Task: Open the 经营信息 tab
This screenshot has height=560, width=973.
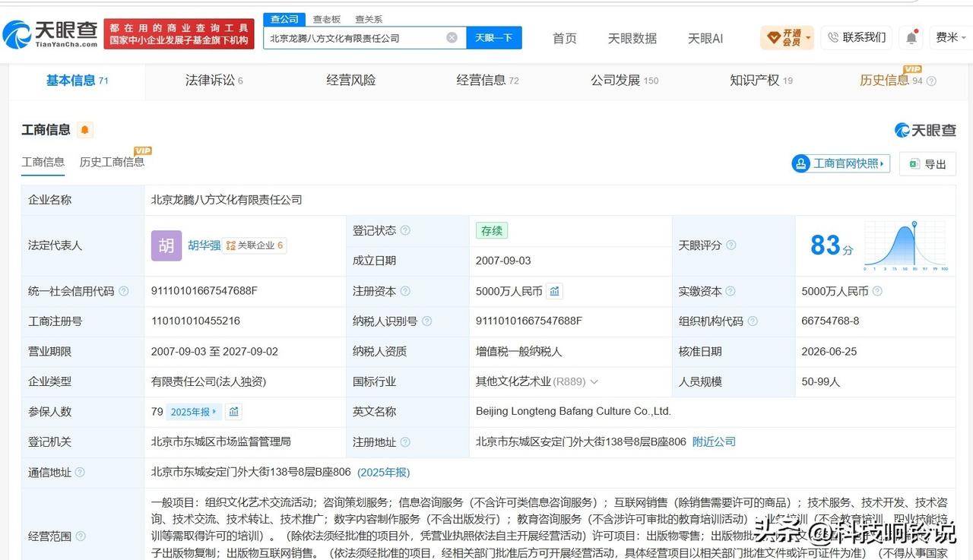Action: 488,81
